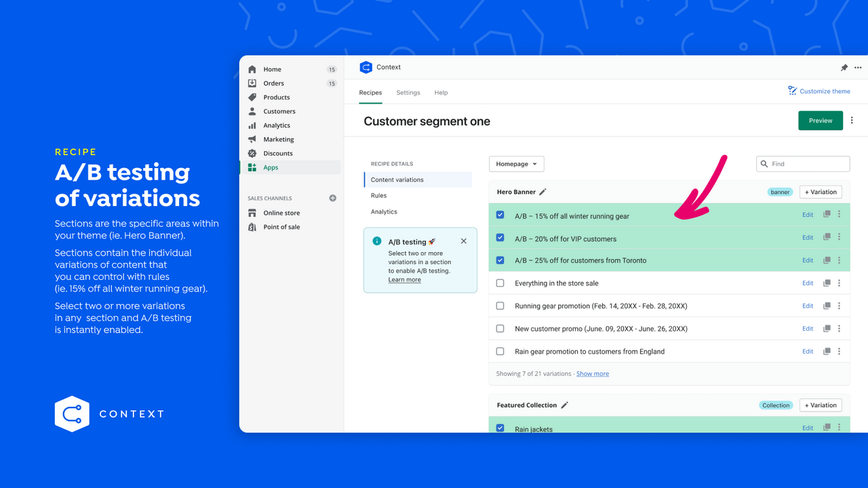Open the kebab menu for 'Rain jackets'
Viewport: 868px width, 488px height.
coord(839,428)
